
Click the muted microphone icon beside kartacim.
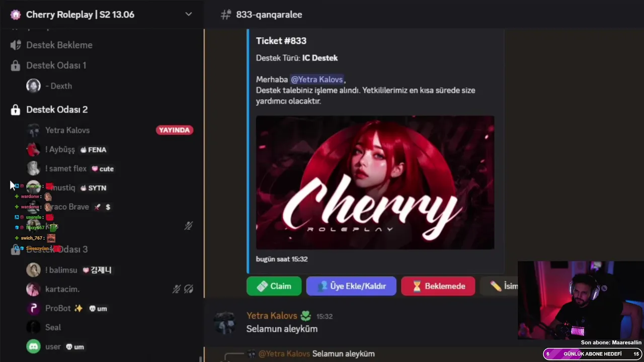176,289
